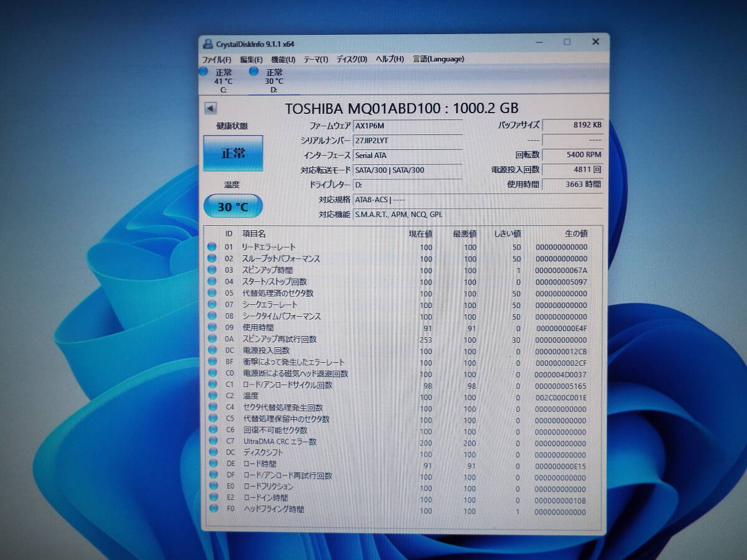The width and height of the screenshot is (747, 560).
Task: Click the previous disk arrow button
Action: [210, 109]
